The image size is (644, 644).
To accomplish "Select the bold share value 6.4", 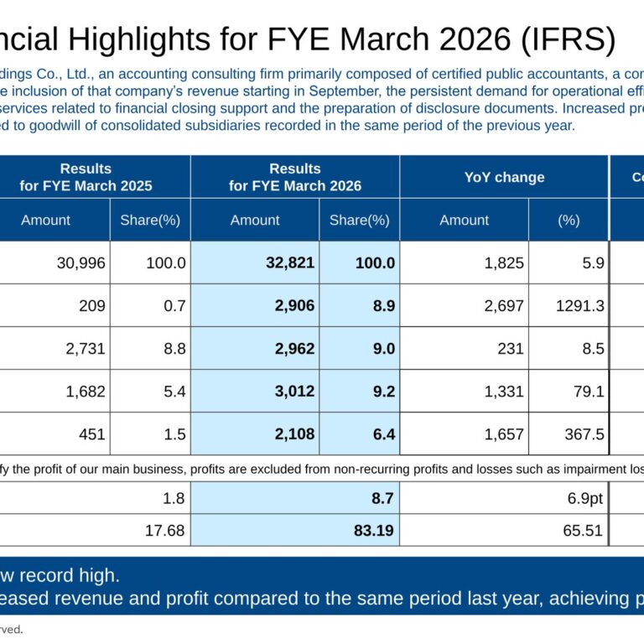I will [x=383, y=434].
